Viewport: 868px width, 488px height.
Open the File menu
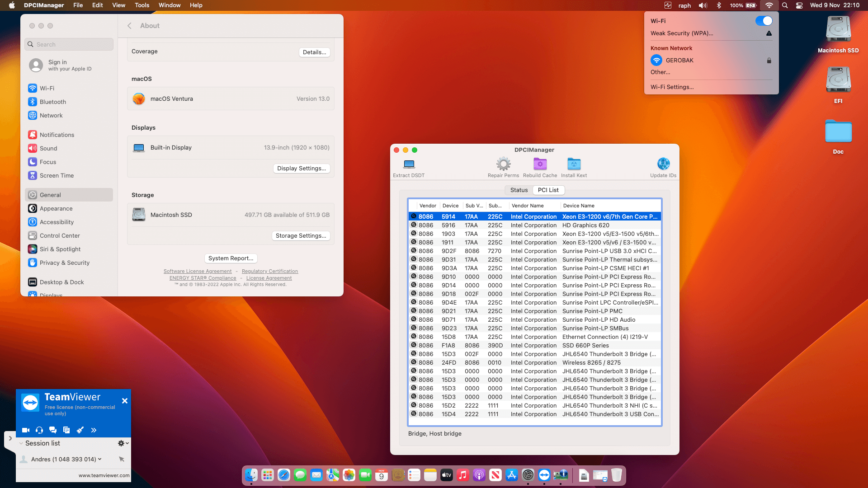tap(78, 5)
